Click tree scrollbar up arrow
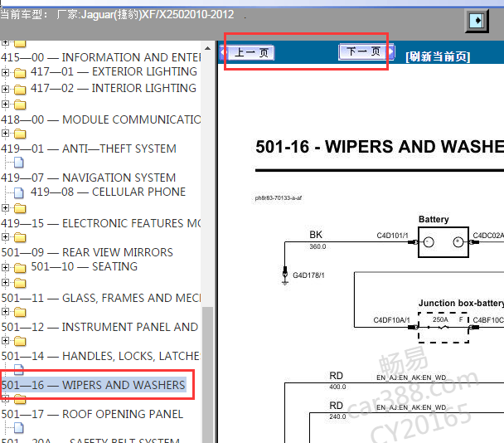 click(x=207, y=48)
